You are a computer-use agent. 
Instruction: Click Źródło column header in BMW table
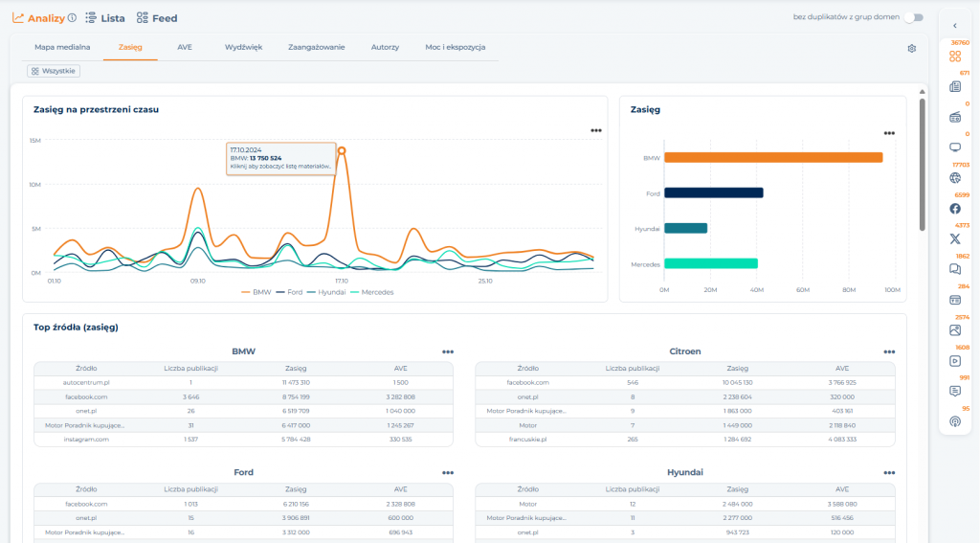point(86,369)
